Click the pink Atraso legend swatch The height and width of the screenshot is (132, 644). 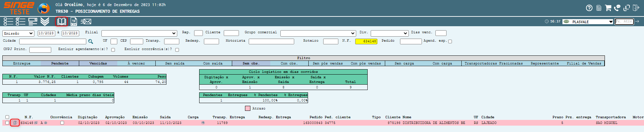click(x=248, y=108)
